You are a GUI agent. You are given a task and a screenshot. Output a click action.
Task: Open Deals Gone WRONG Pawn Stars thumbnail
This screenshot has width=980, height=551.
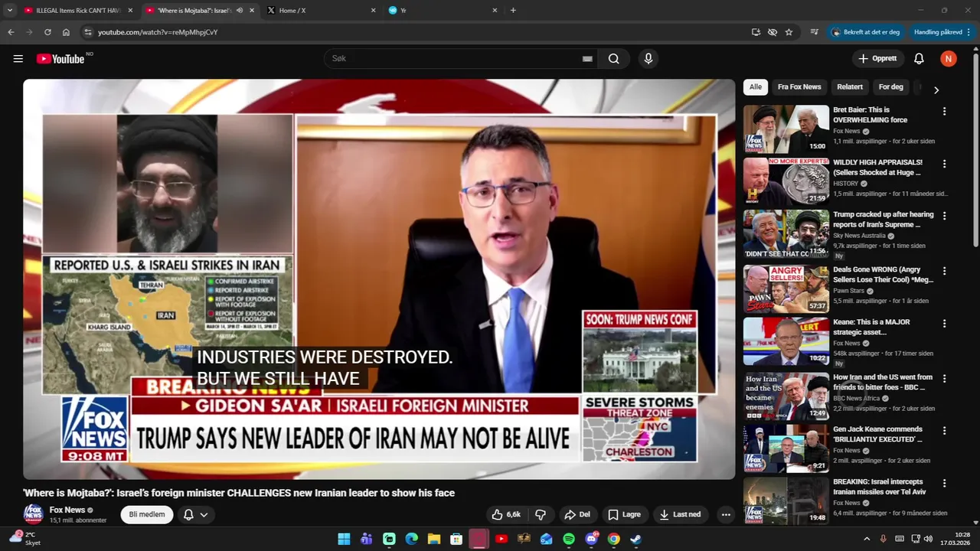[786, 289]
